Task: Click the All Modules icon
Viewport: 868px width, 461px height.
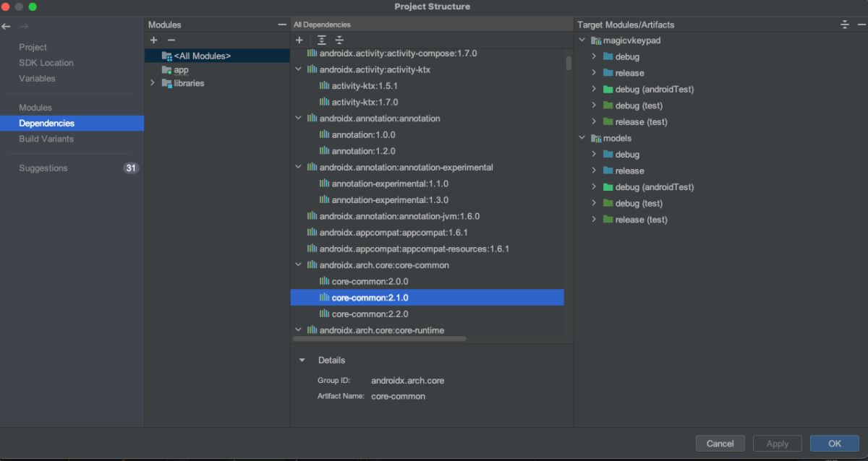Action: point(167,56)
